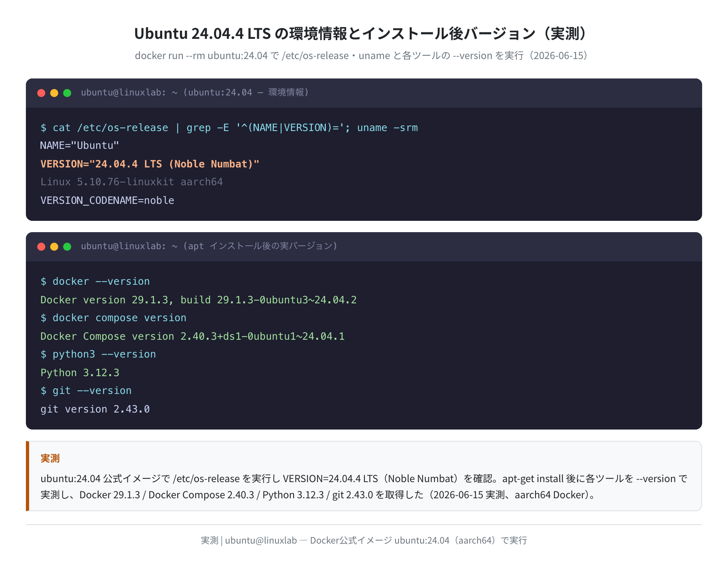This screenshot has width=728, height=563.
Task: Click the red close dot on the 環境情報 terminal
Action: 41,93
